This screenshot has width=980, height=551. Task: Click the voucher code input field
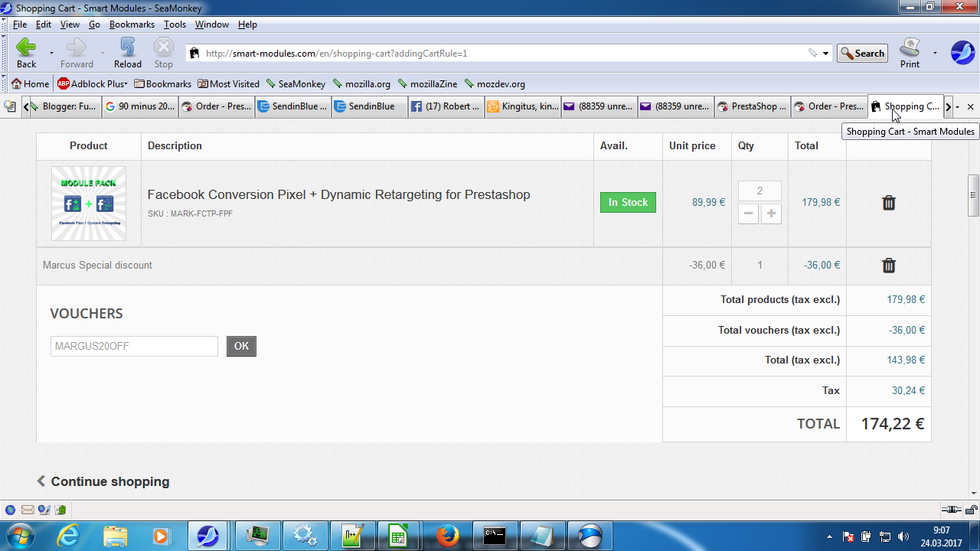[134, 346]
